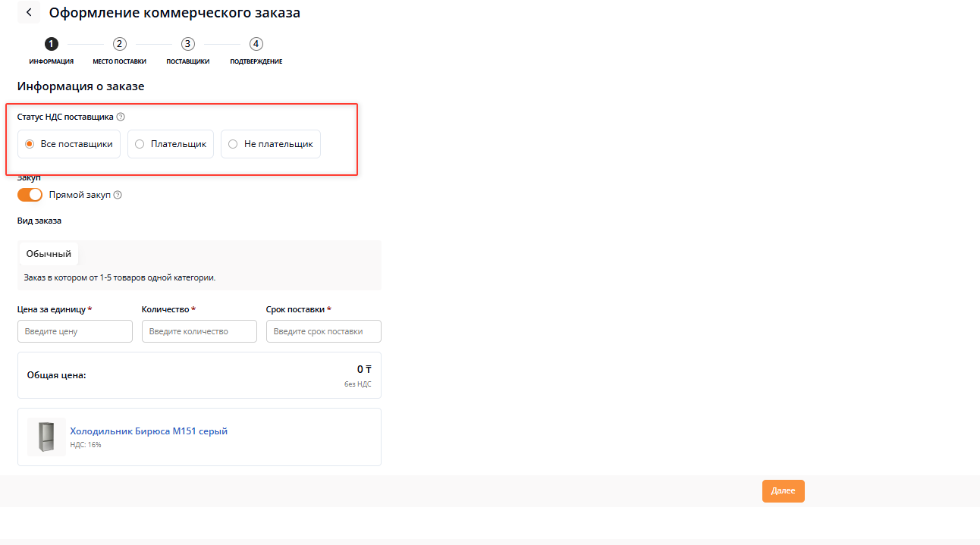Jump to step 3 Поставщики

coord(188,44)
